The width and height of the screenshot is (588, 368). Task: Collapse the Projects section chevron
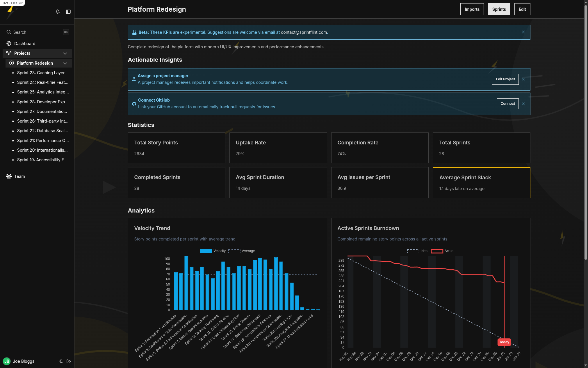point(65,53)
